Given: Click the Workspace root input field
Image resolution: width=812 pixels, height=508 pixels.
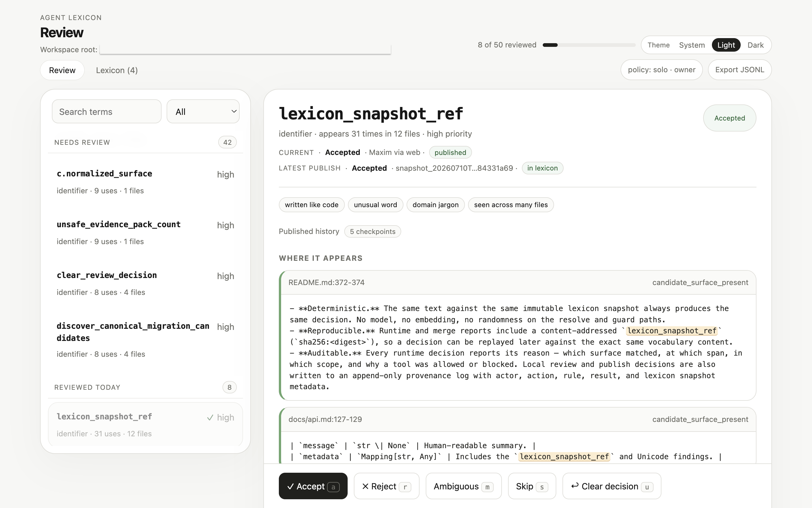Looking at the screenshot, I should pos(245,49).
